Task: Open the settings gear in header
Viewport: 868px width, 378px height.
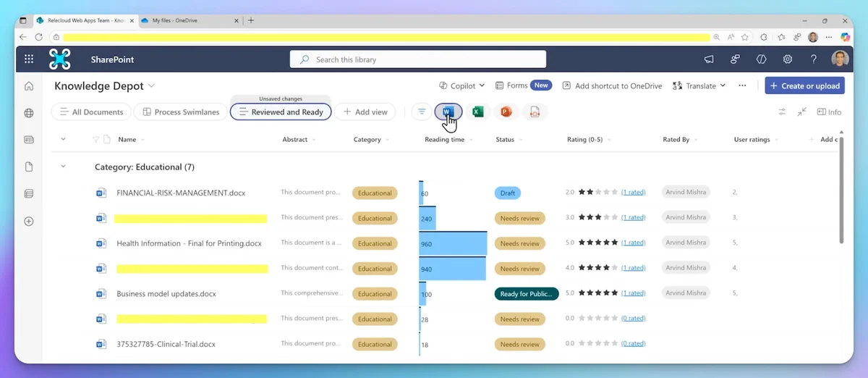Action: [x=788, y=59]
